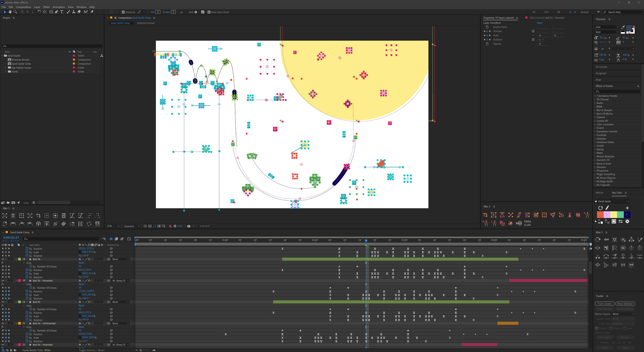Click the snapshot camera icon in viewer
The height and width of the screenshot is (352, 644).
click(x=189, y=226)
